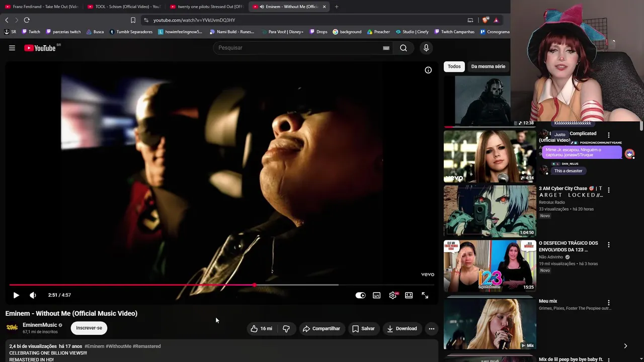
Task: Switch to the Franz Ferdinand - Take Me Out tab
Action: click(42, 7)
